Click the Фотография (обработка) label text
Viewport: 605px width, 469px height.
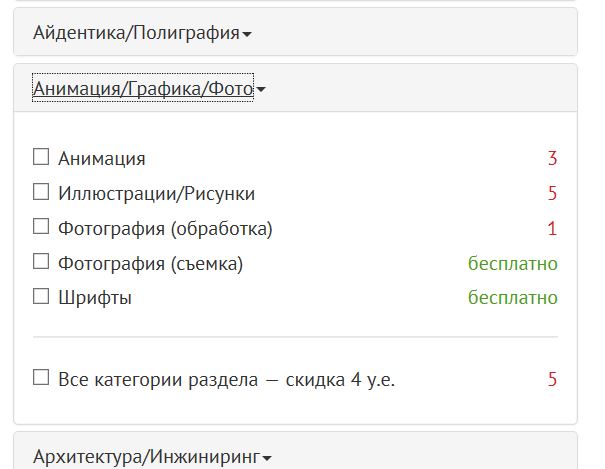click(165, 228)
